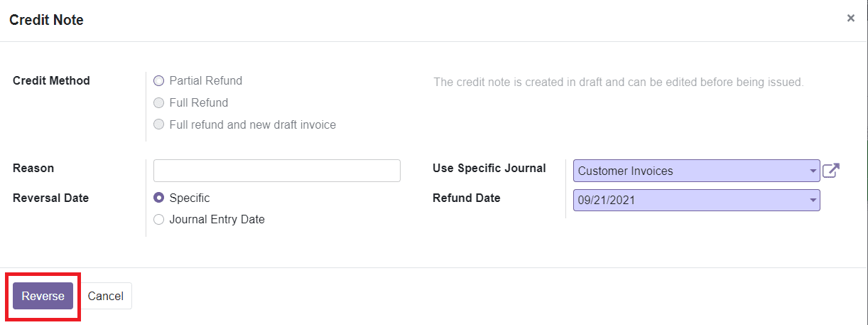Click the Reversal Date label
Screen dimensions: 868x325
click(x=50, y=198)
